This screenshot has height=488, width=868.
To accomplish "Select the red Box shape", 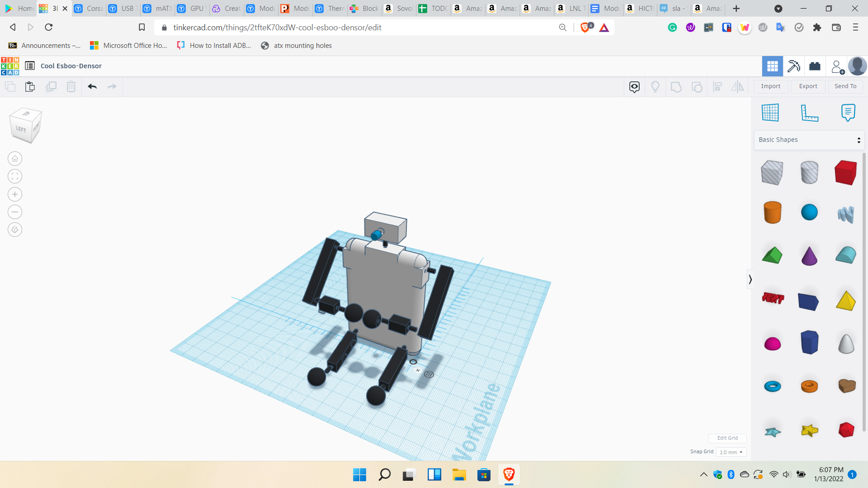I will point(845,172).
